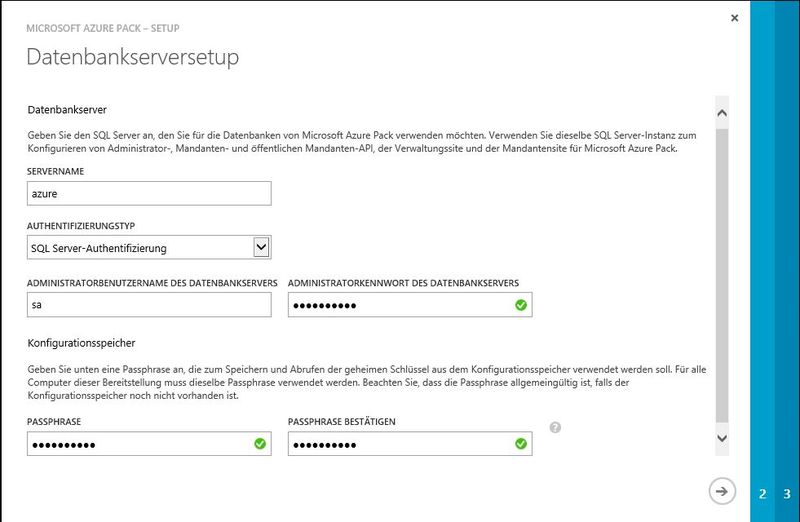This screenshot has width=800, height=522.
Task: Click the Datenbankserver section heading
Action: (67, 110)
